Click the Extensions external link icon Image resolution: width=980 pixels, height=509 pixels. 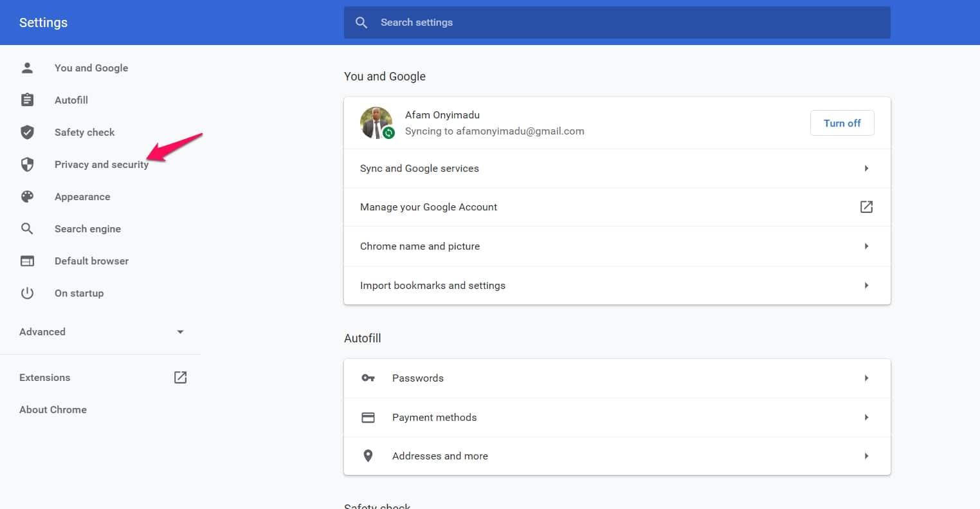(x=181, y=377)
